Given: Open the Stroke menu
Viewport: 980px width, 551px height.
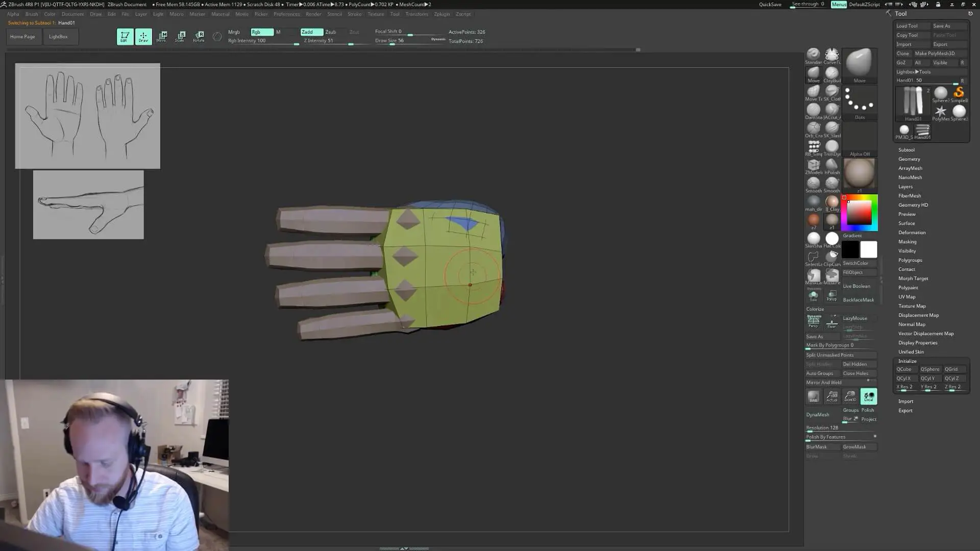Looking at the screenshot, I should (354, 14).
